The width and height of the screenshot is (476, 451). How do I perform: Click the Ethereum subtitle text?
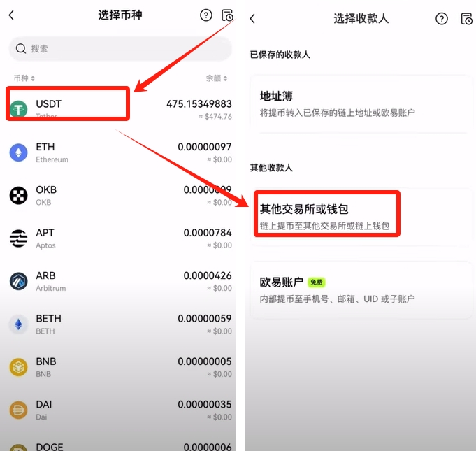[52, 159]
